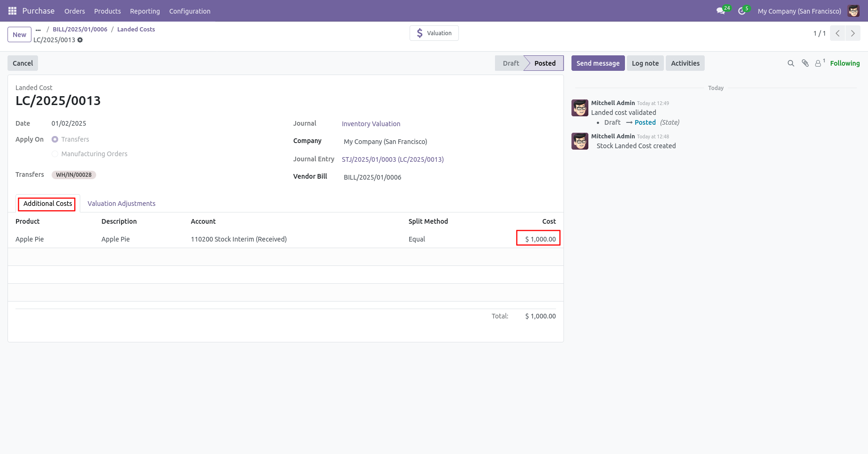Screen dimensions: 868x454
Task: Click the search icon in the chatter
Action: pos(791,63)
